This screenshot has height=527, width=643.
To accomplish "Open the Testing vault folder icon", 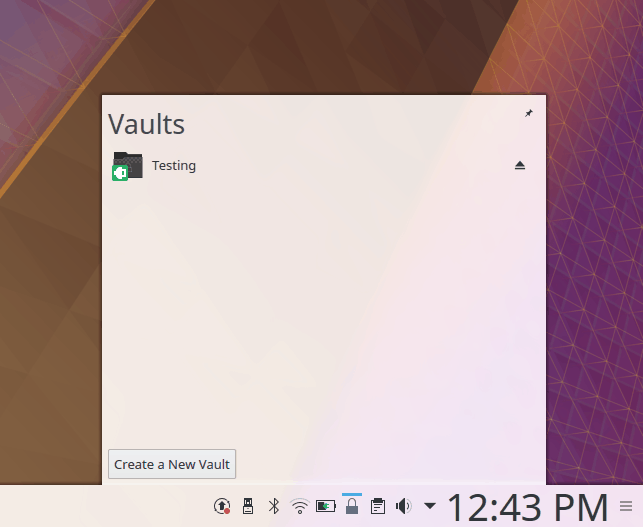I will pyautogui.click(x=128, y=166).
